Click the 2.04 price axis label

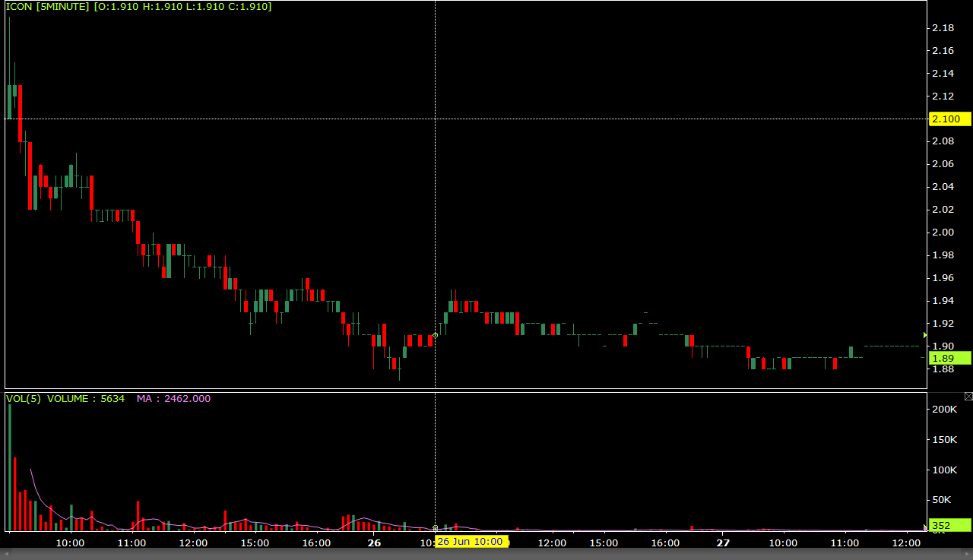tap(943, 187)
